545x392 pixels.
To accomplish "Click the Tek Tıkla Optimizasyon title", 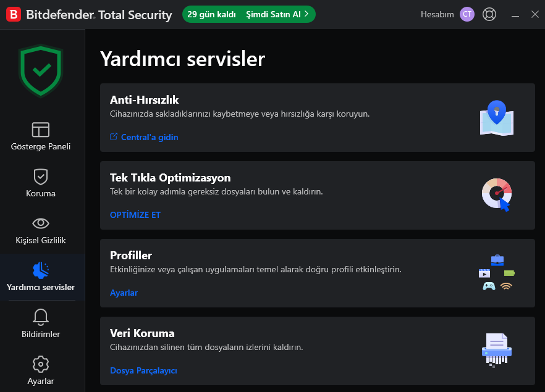I will pyautogui.click(x=171, y=178).
